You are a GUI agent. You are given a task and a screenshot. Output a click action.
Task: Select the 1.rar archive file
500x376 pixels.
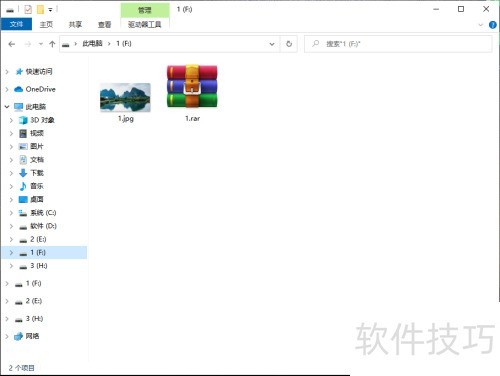pos(192,93)
